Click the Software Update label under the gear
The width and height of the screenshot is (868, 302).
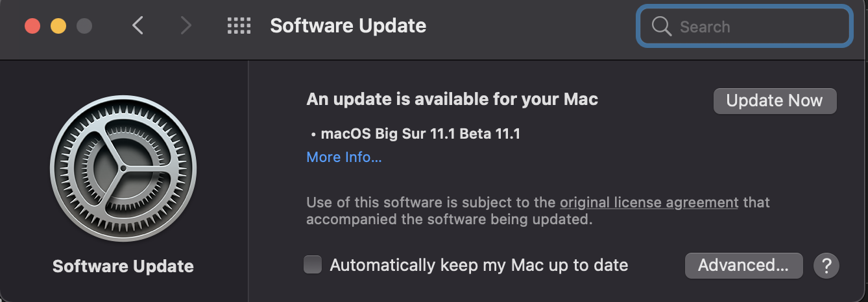[123, 266]
